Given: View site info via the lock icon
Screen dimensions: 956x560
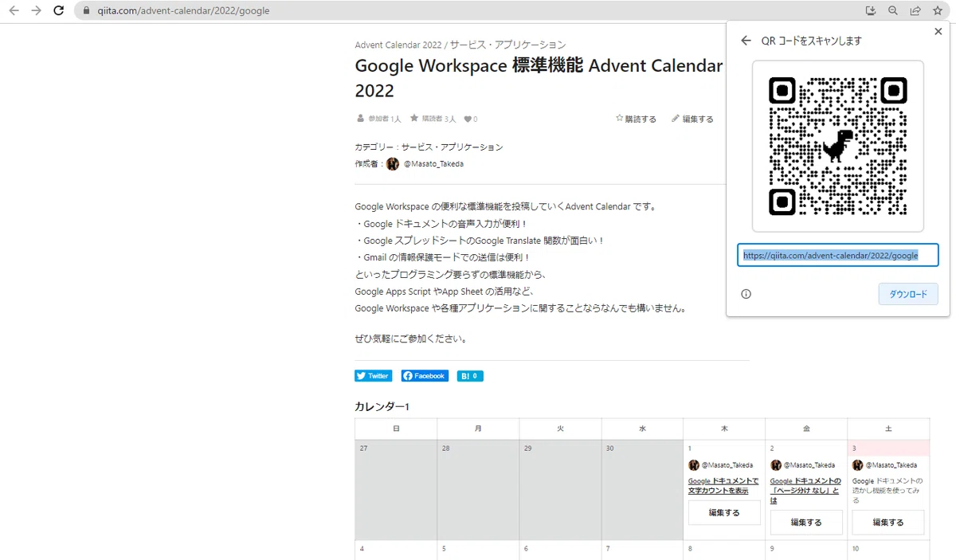Looking at the screenshot, I should (x=88, y=11).
